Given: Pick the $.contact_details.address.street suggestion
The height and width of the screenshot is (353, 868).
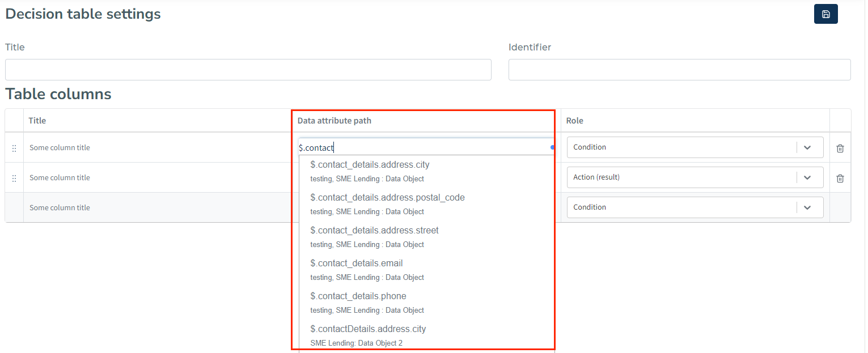Looking at the screenshot, I should pos(426,237).
